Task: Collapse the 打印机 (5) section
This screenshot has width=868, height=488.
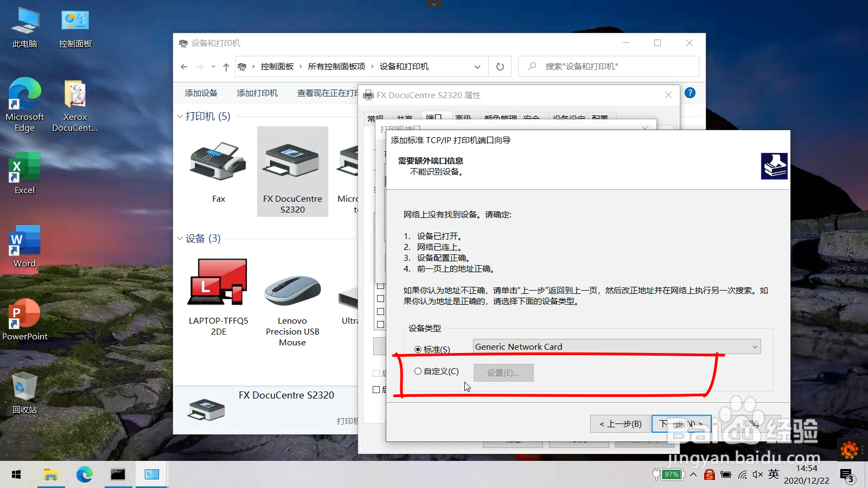Action: click(x=180, y=116)
